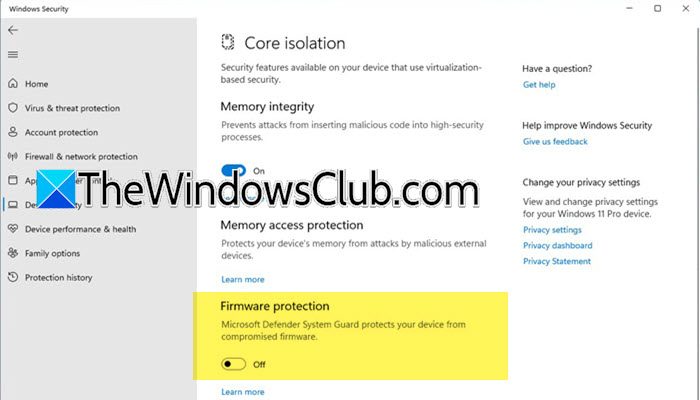Image resolution: width=700 pixels, height=400 pixels.
Task: Click the Give us feedback link
Action: tap(555, 142)
